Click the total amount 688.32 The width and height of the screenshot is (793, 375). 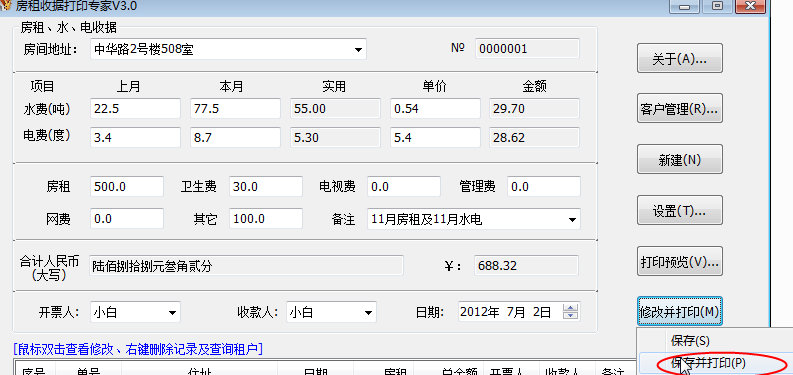pos(526,265)
